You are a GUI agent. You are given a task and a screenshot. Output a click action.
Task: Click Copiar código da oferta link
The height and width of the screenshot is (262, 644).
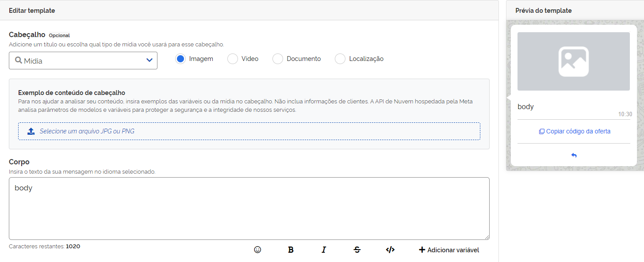(574, 131)
